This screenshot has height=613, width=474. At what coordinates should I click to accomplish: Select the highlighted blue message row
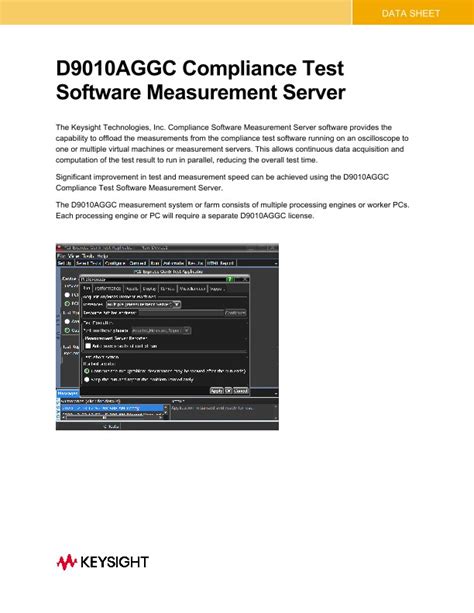[x=112, y=408]
